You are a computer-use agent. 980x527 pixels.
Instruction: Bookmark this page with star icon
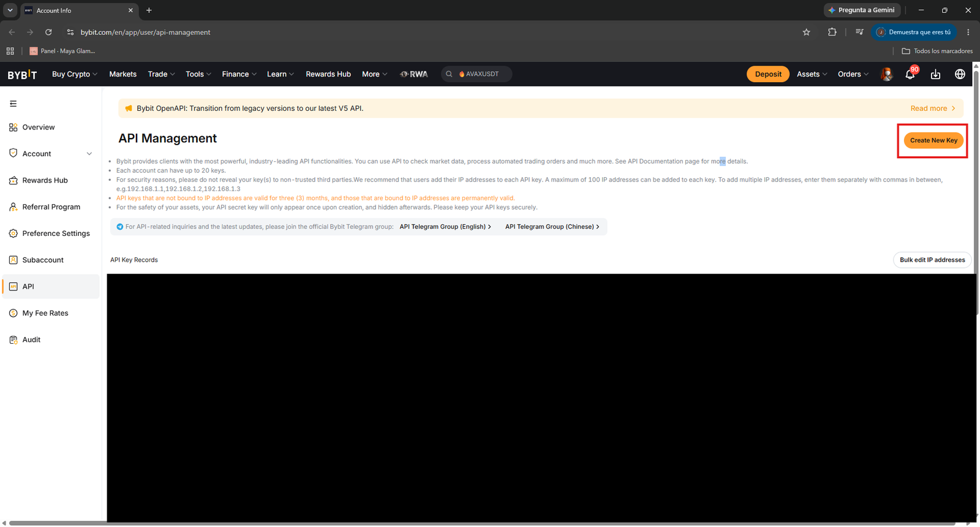click(806, 32)
